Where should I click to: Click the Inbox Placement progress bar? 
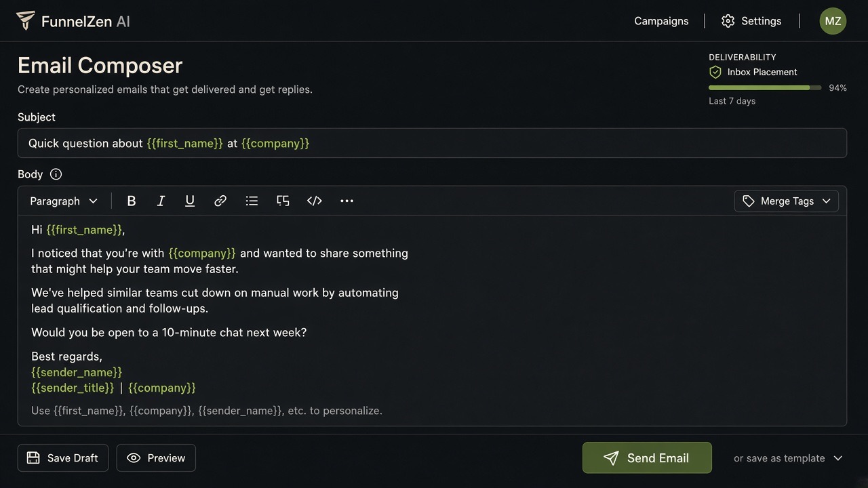765,87
